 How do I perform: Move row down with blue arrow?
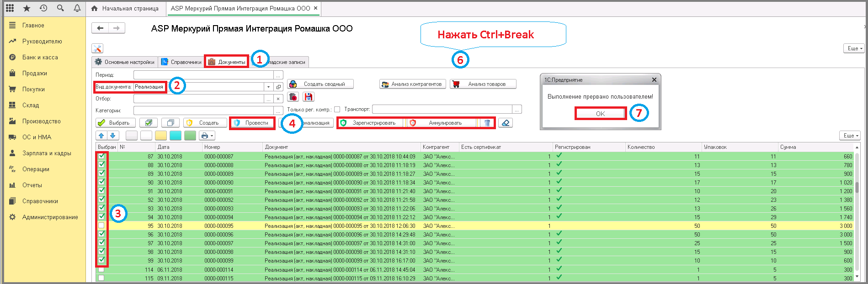pos(113,136)
